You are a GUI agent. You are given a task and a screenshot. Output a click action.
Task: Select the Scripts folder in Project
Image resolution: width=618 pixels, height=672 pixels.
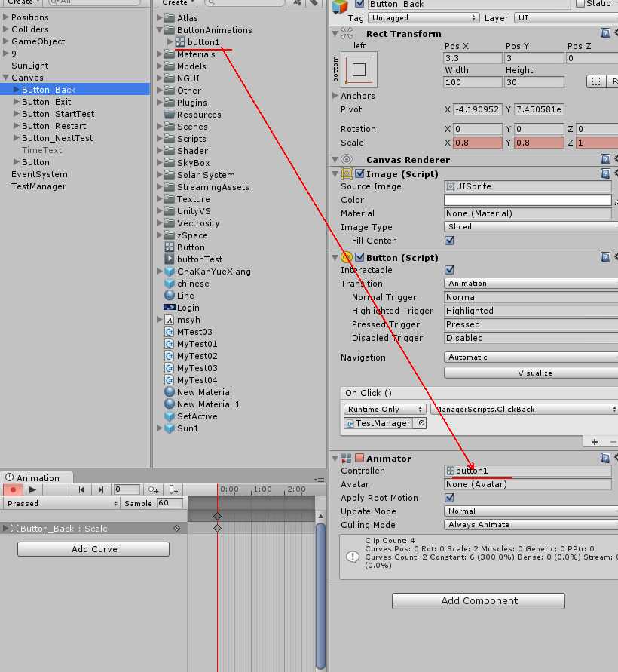(x=191, y=139)
